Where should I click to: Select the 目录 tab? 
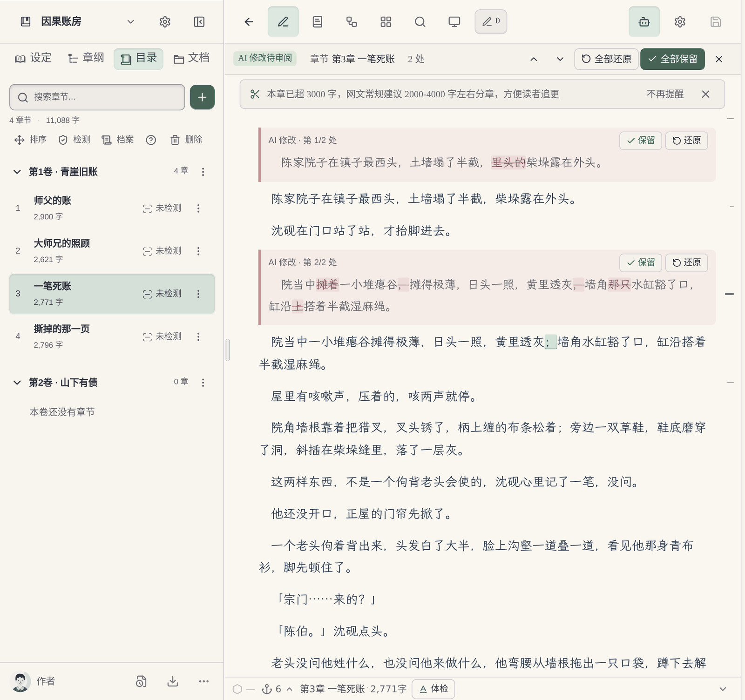138,59
